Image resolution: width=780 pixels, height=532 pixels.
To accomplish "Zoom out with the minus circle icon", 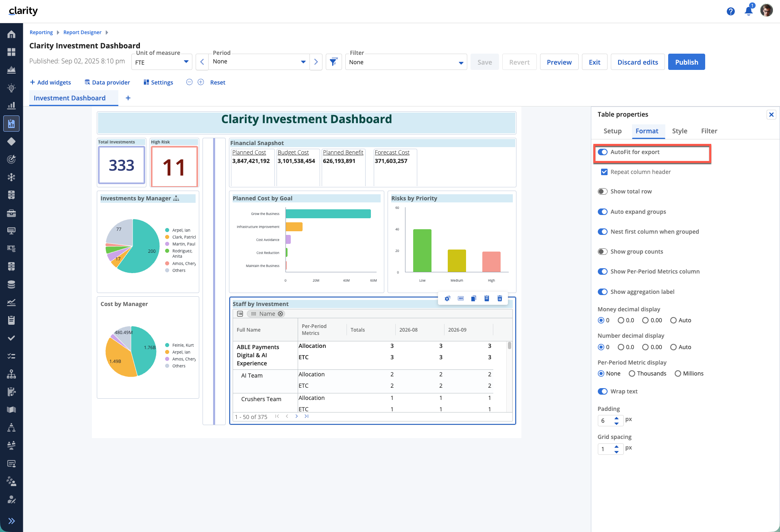I will pos(189,82).
